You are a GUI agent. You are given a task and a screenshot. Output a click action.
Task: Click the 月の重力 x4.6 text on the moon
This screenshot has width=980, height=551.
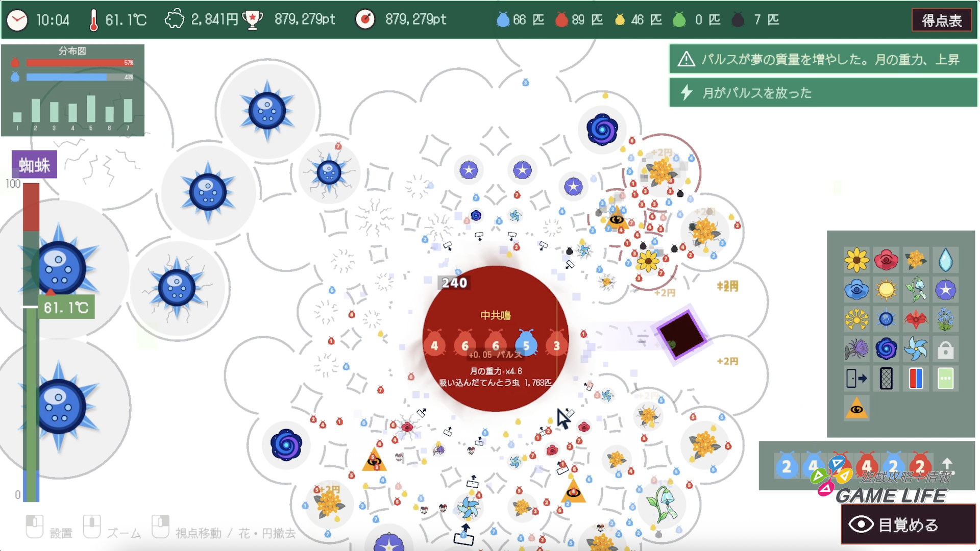tap(496, 371)
